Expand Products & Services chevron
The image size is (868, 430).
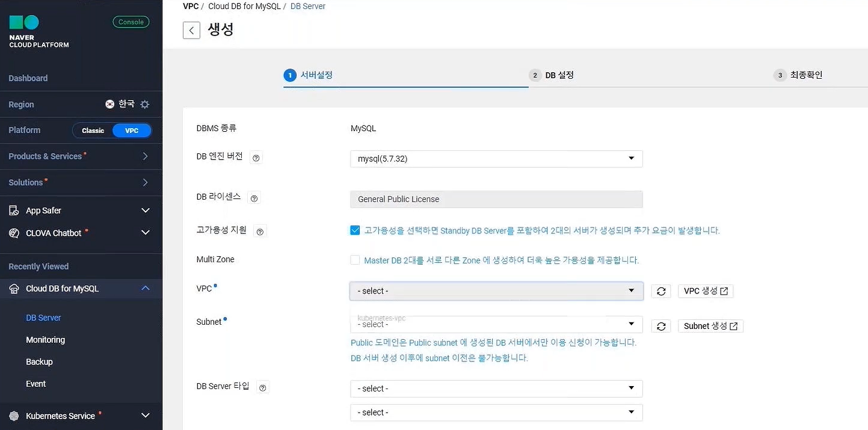(x=145, y=156)
